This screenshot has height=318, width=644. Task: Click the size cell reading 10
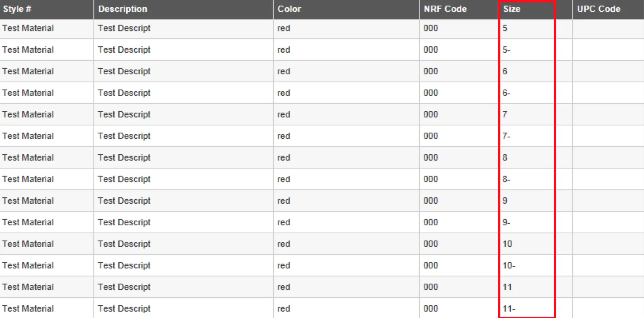[508, 244]
